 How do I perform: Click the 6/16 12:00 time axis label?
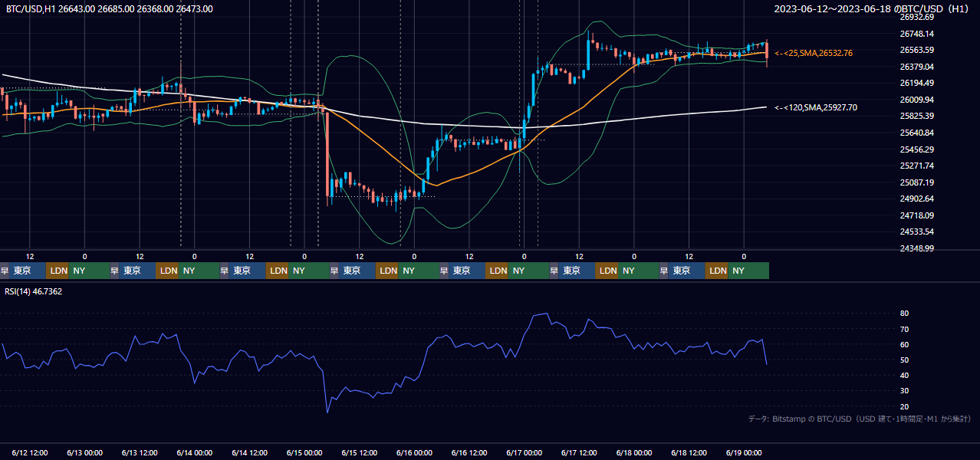pos(469,452)
